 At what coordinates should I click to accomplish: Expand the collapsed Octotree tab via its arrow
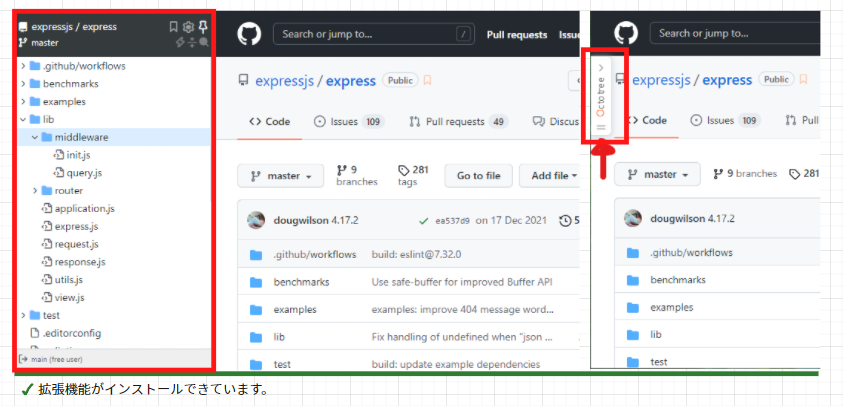(x=601, y=68)
